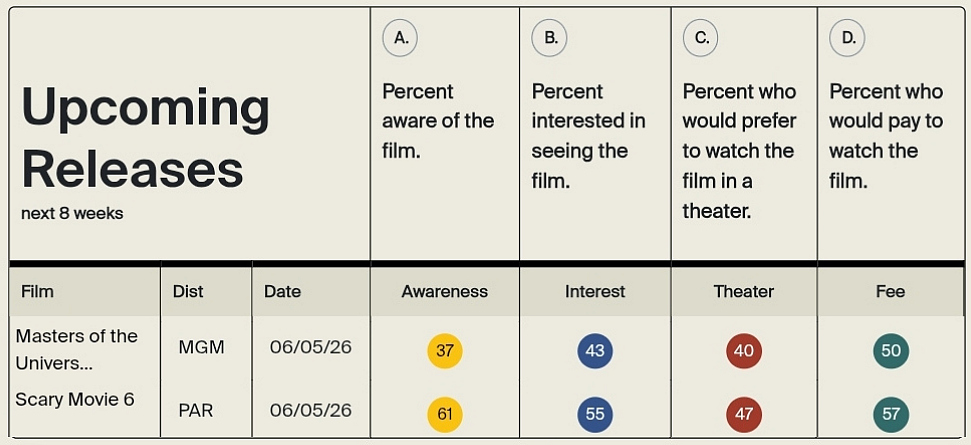Click the Film column header

click(37, 292)
